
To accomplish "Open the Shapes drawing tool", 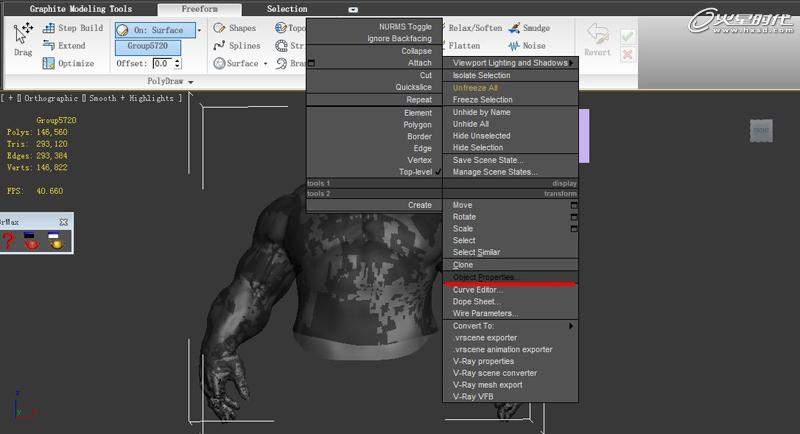I will [234, 28].
